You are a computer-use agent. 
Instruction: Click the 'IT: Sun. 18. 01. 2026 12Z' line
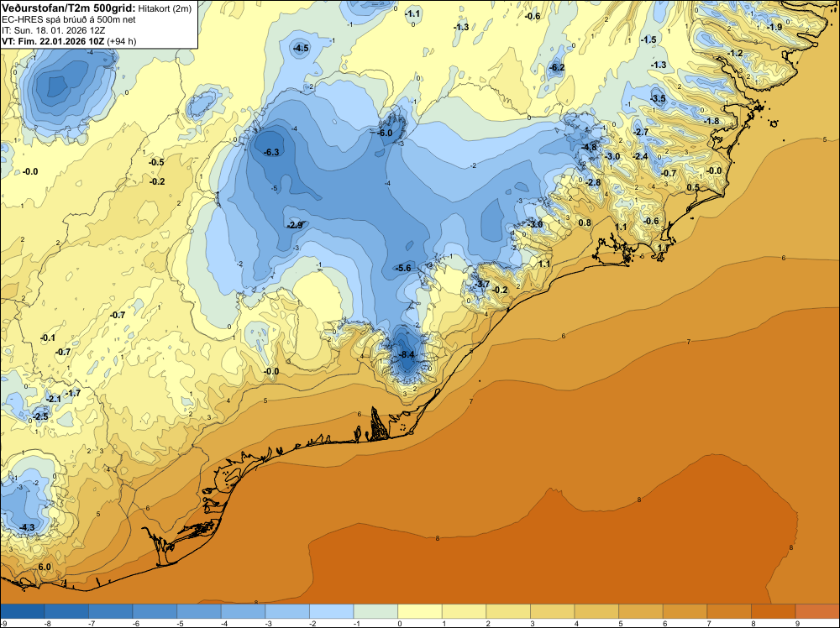[54, 30]
